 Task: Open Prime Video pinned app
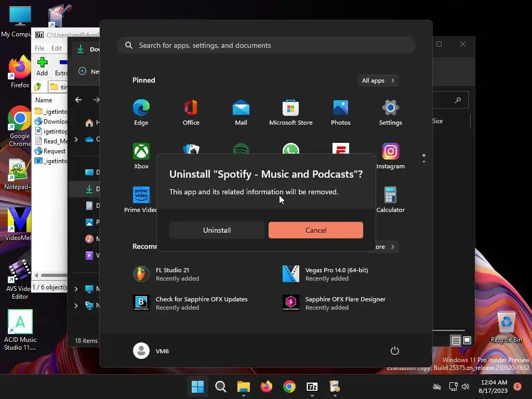pyautogui.click(x=140, y=200)
